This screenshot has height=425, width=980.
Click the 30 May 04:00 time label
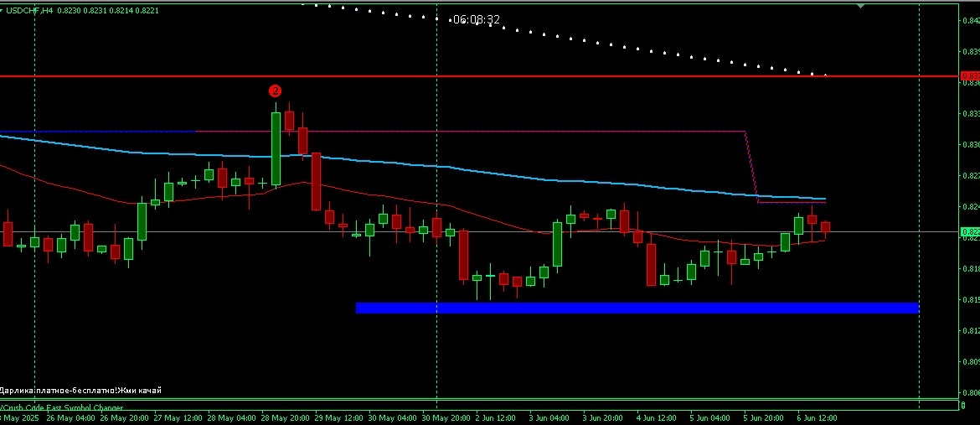(x=393, y=417)
